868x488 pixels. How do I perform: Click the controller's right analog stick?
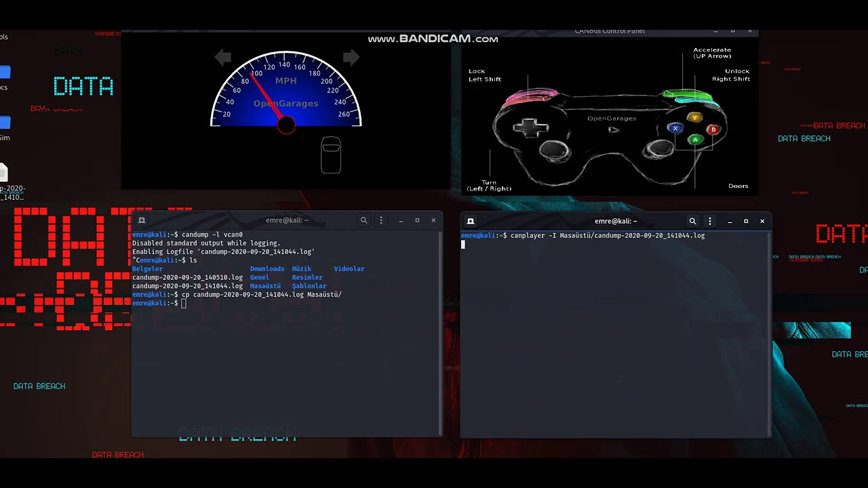click(658, 149)
